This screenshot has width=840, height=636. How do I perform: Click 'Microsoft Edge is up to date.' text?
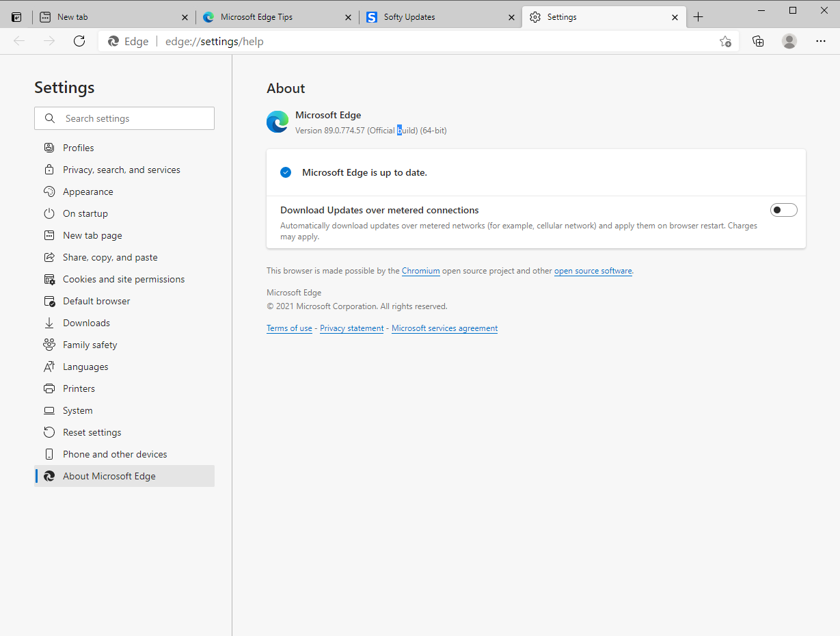pyautogui.click(x=365, y=172)
